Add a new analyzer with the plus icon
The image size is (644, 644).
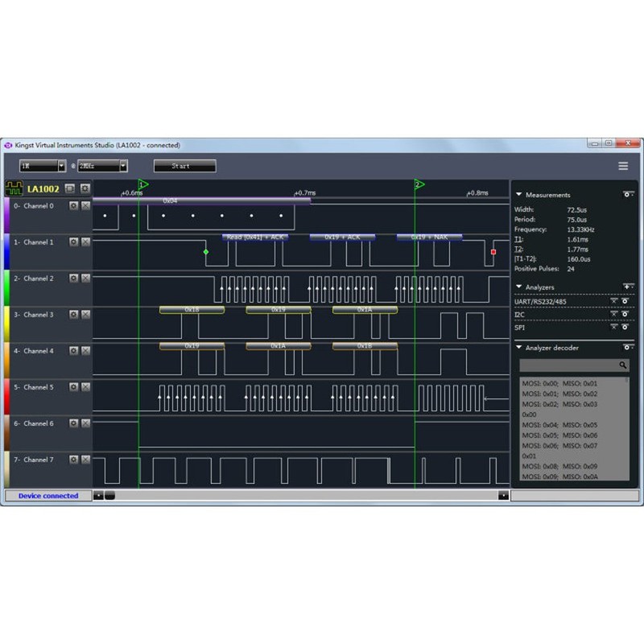(x=625, y=287)
